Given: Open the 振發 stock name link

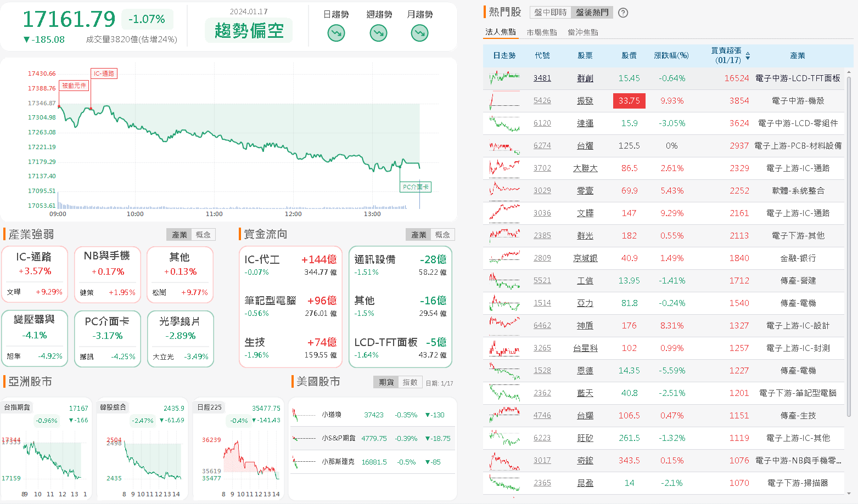Looking at the screenshot, I should pyautogui.click(x=585, y=101).
